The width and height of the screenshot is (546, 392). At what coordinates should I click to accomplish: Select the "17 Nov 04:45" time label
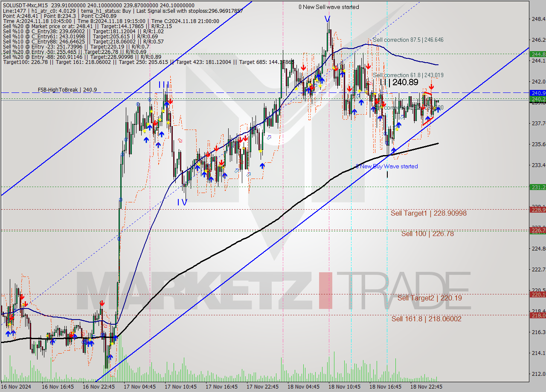(139, 387)
